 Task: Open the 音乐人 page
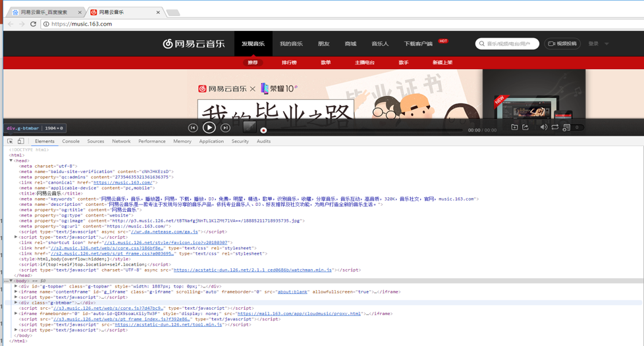click(380, 43)
